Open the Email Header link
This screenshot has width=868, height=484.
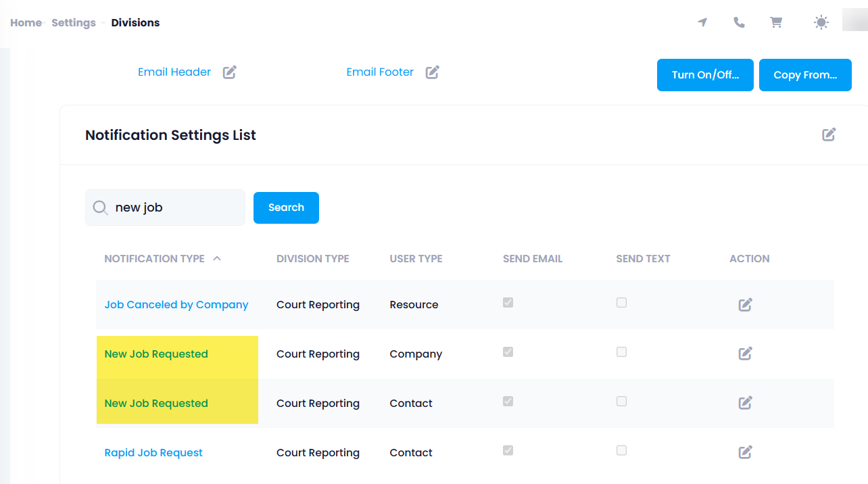point(174,72)
